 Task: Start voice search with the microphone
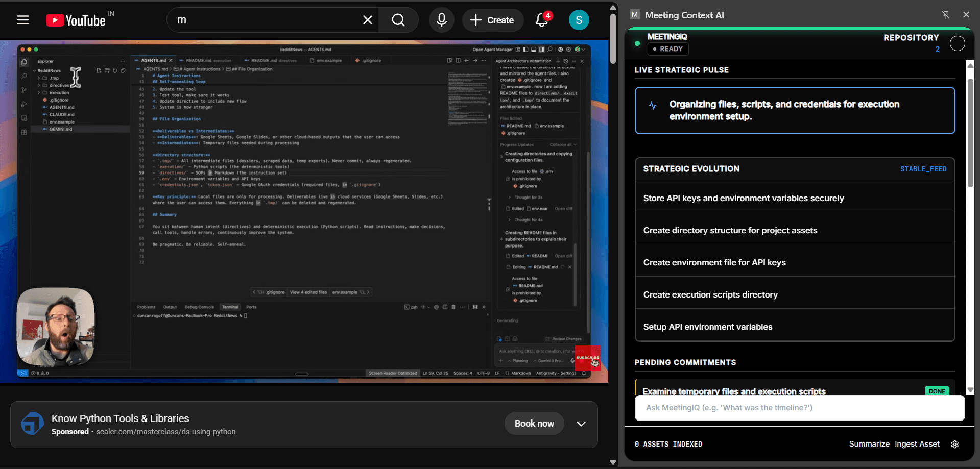tap(441, 20)
